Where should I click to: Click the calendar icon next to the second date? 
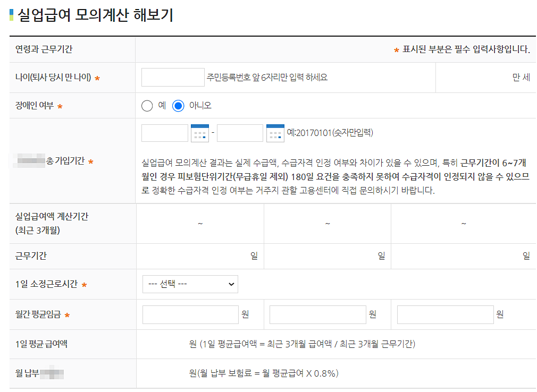coord(275,132)
